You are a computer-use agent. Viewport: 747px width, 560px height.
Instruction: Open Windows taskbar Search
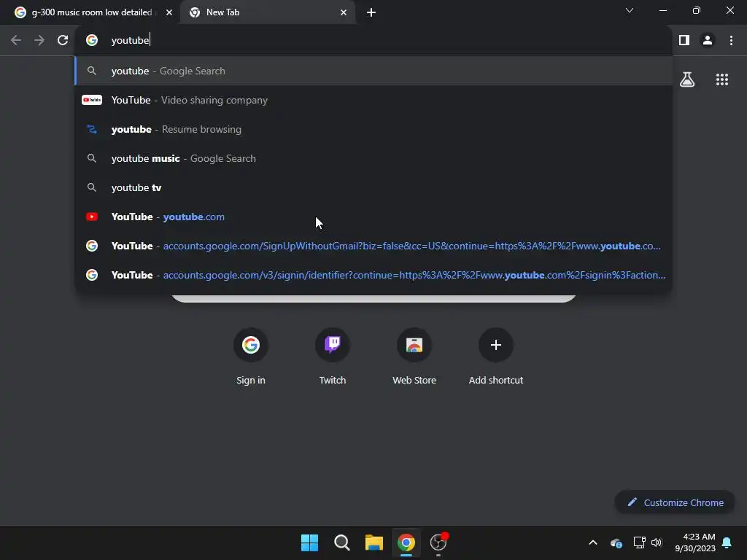342,542
